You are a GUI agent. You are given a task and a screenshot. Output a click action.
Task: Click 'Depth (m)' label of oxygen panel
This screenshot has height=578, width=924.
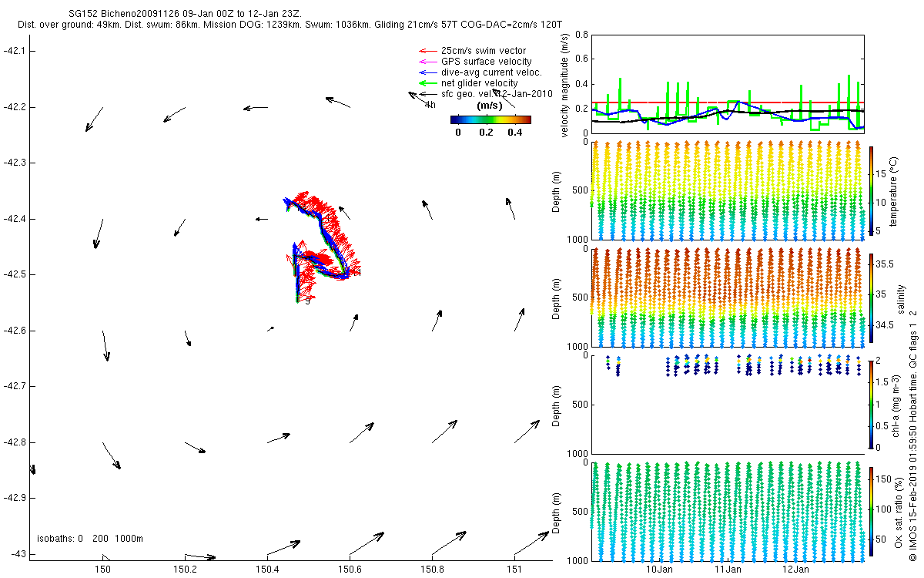point(557,511)
